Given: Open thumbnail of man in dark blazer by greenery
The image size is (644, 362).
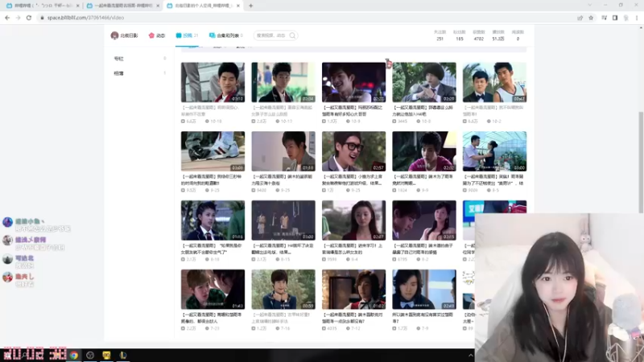Looking at the screenshot, I should tap(283, 82).
